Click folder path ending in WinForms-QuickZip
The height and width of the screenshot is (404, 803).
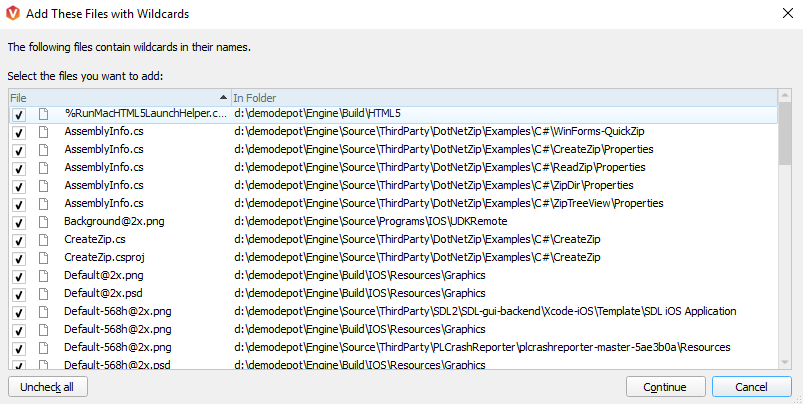click(x=439, y=132)
